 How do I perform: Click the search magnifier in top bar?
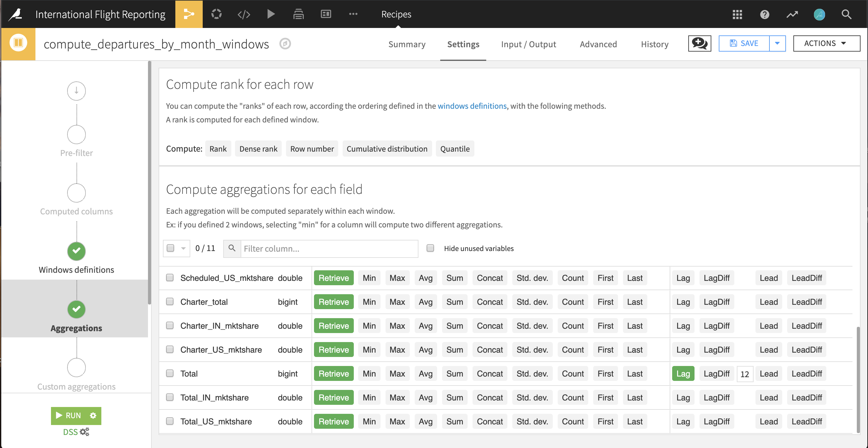click(x=847, y=14)
